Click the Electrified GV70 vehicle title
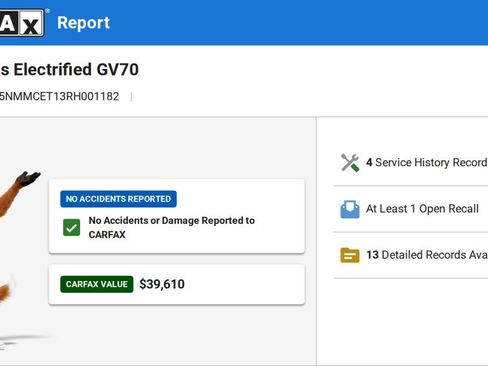 pos(69,70)
